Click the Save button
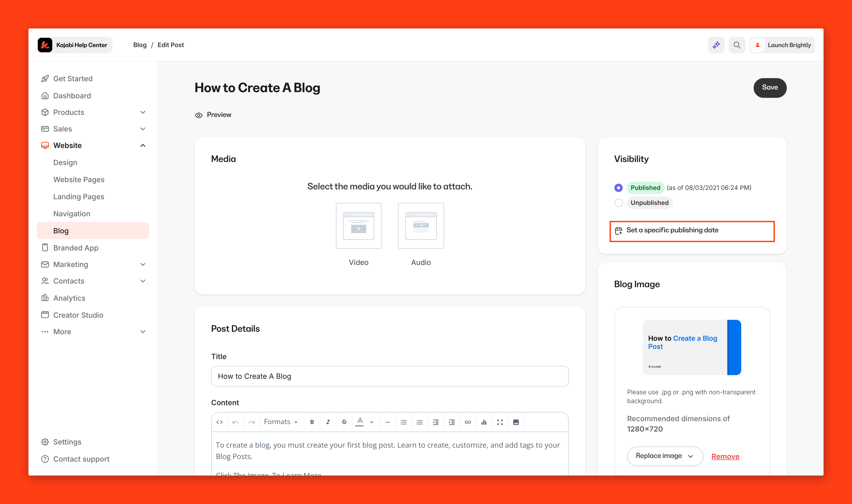This screenshot has height=504, width=852. tap(769, 88)
